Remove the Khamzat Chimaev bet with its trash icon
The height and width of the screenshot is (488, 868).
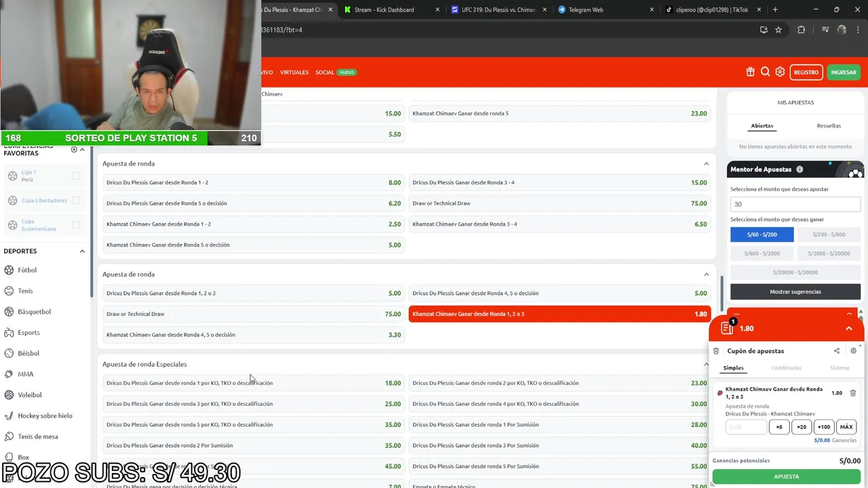point(853,393)
